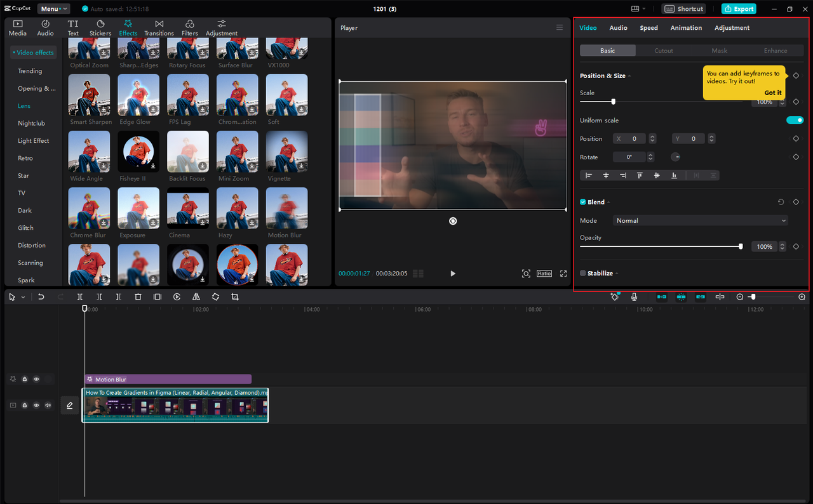Select the Split tool in the timeline toolbar
The width and height of the screenshot is (813, 504).
[x=79, y=296]
